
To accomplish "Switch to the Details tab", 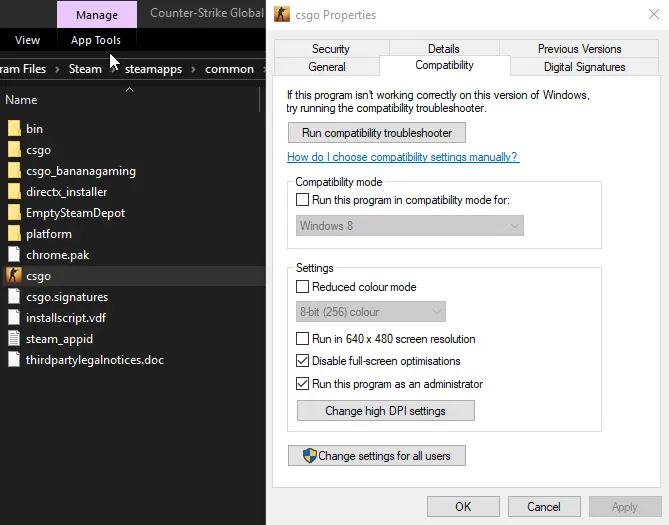I will (444, 49).
